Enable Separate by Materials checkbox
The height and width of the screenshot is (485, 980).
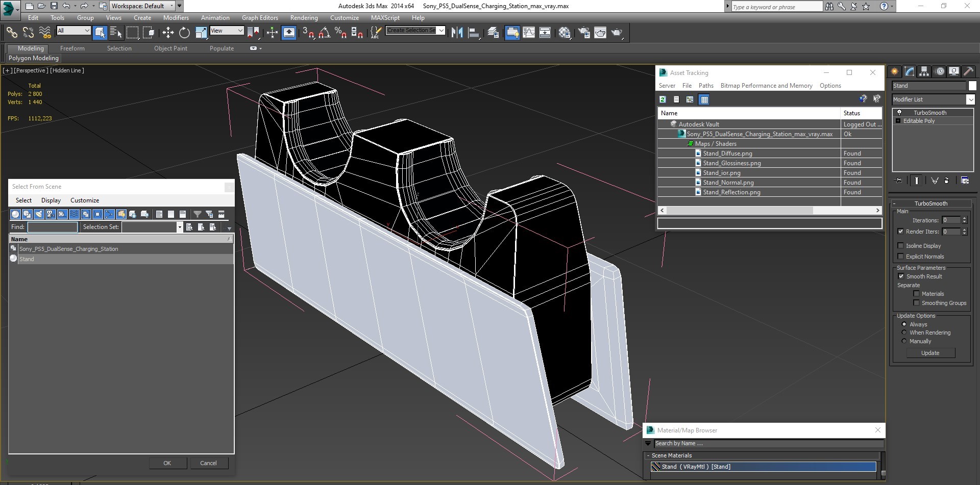click(916, 294)
